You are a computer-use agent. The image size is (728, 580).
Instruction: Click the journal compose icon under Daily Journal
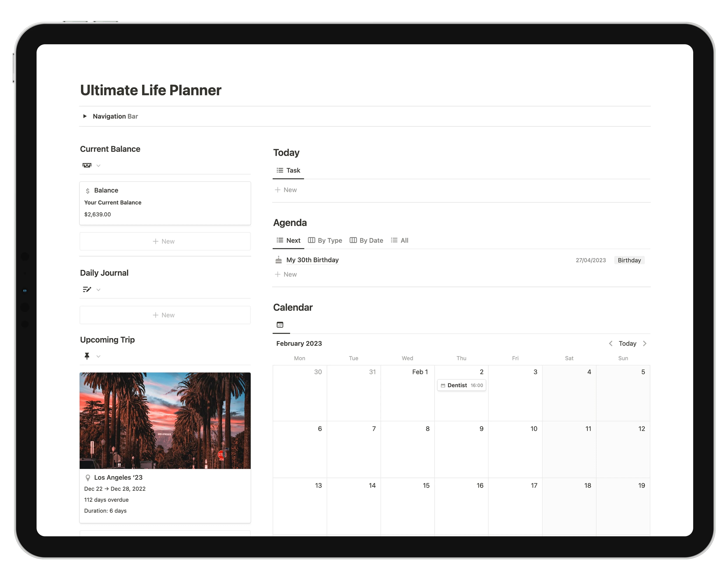point(87,289)
